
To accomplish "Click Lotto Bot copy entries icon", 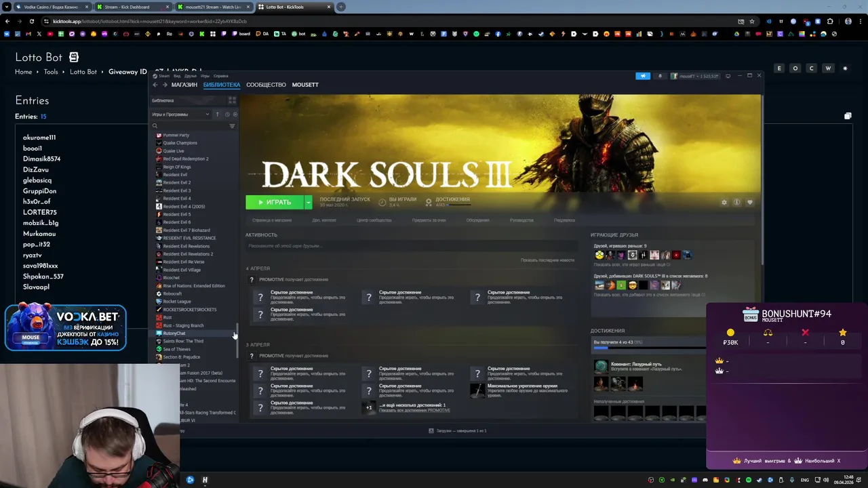I will click(848, 117).
